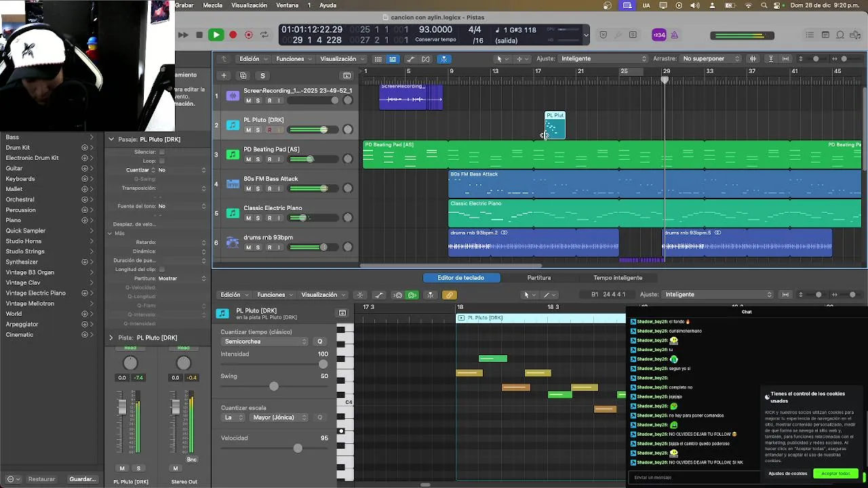Screen dimensions: 868x488
Task: Click the PL Pluto track instrument icon
Action: [x=233, y=125]
